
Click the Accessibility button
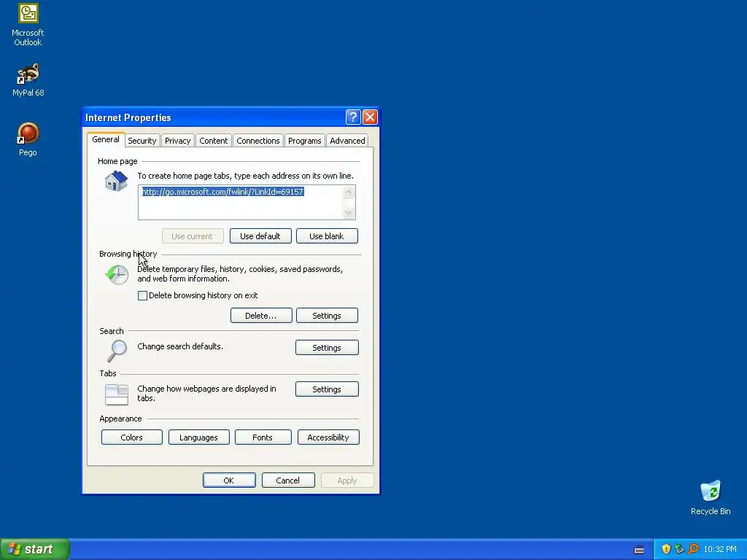(x=328, y=437)
